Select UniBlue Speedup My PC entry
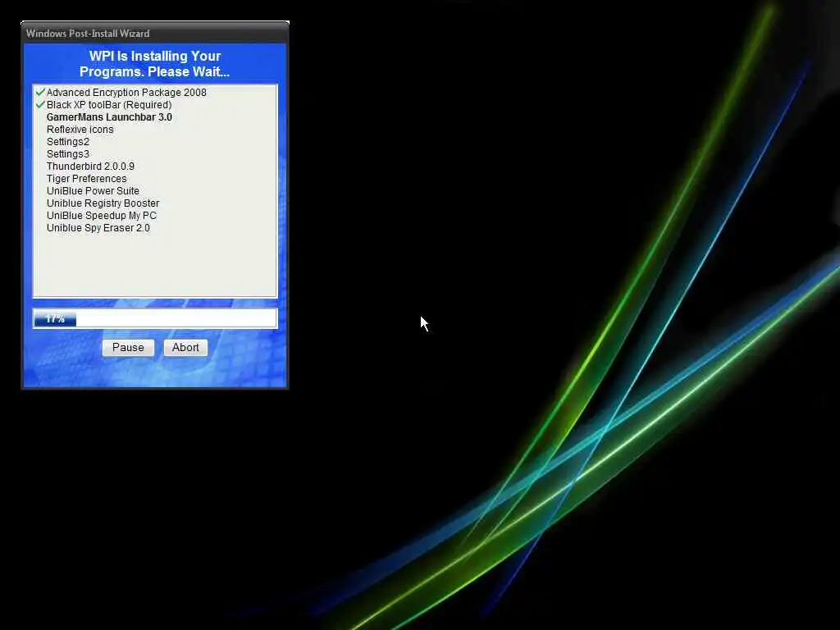 click(x=102, y=216)
